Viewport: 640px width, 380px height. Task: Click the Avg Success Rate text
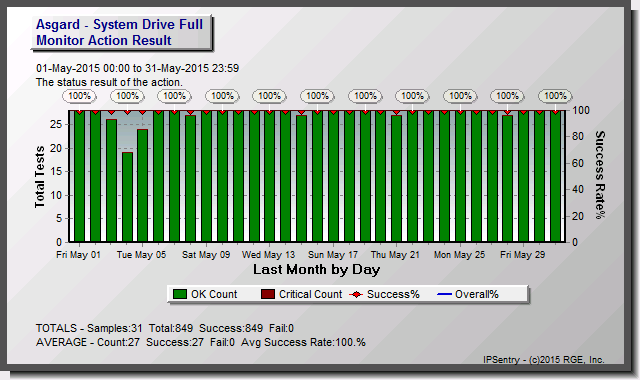(x=303, y=342)
